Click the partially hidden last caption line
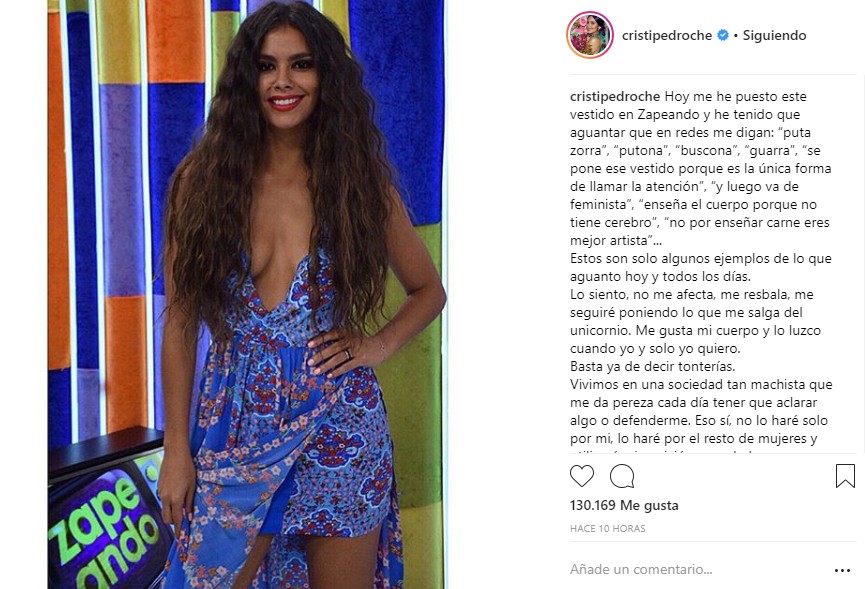865x589 pixels. tap(662, 452)
